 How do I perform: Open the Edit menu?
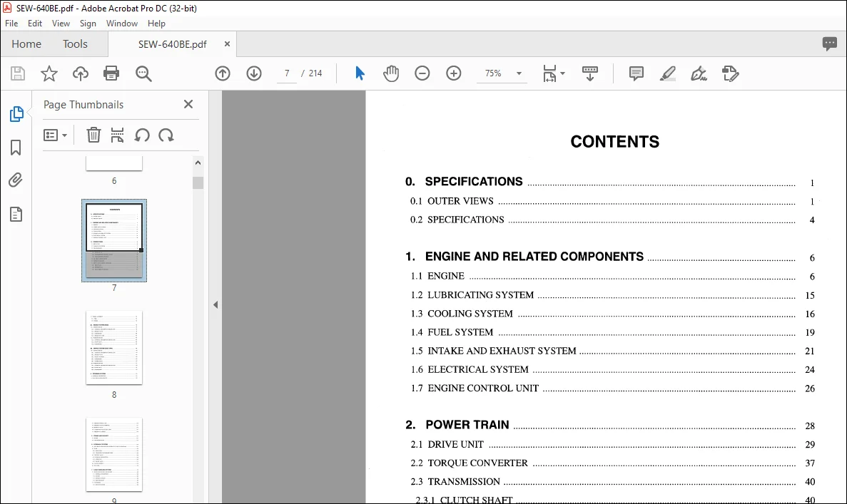pos(35,24)
